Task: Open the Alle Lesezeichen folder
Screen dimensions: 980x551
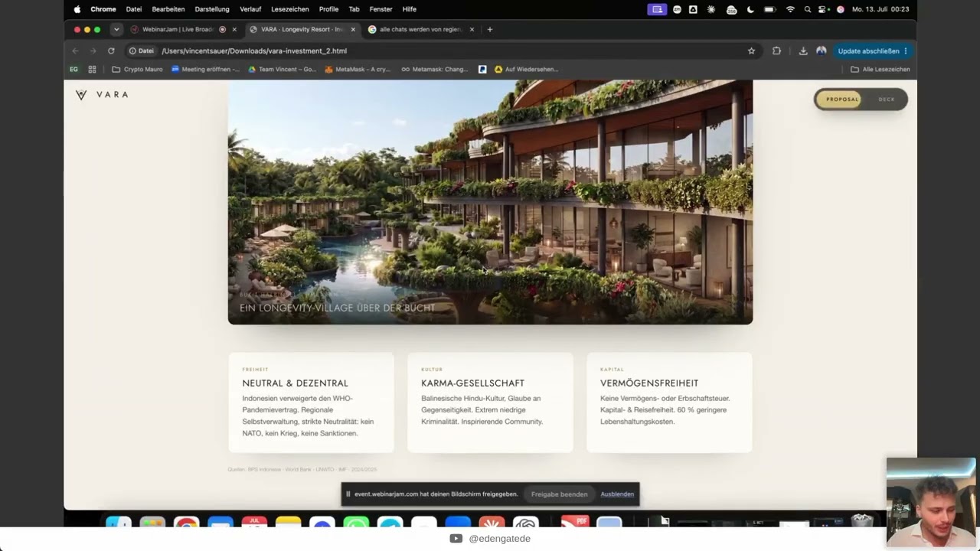Action: coord(880,69)
